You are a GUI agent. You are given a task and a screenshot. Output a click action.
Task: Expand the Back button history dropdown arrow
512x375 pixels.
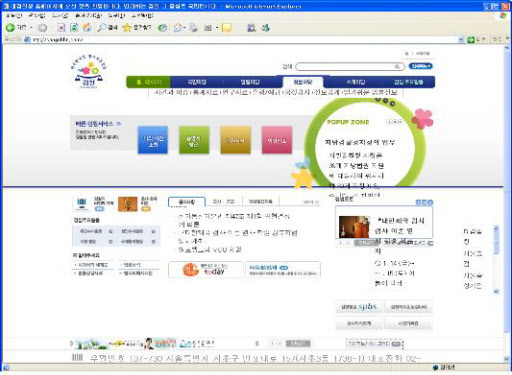(31, 28)
